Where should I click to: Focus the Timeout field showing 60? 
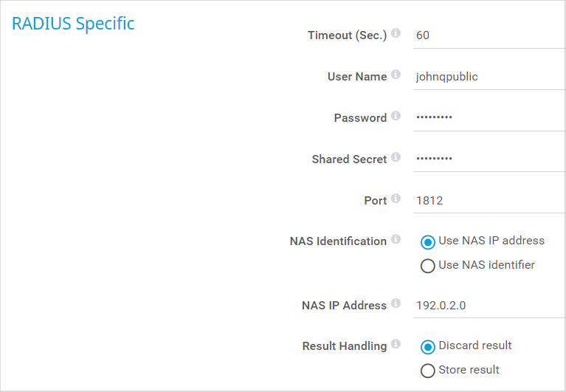[x=489, y=35]
